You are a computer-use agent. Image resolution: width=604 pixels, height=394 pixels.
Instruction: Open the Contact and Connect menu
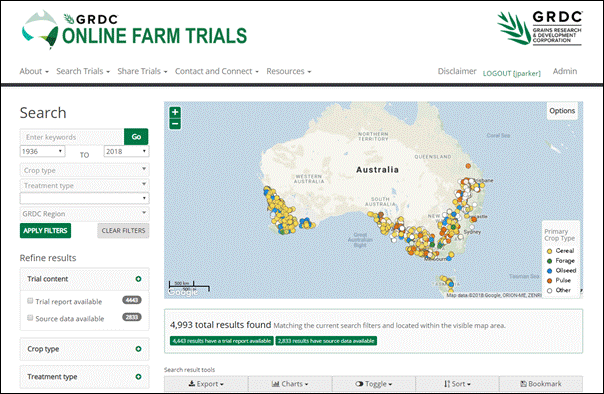[x=216, y=71]
